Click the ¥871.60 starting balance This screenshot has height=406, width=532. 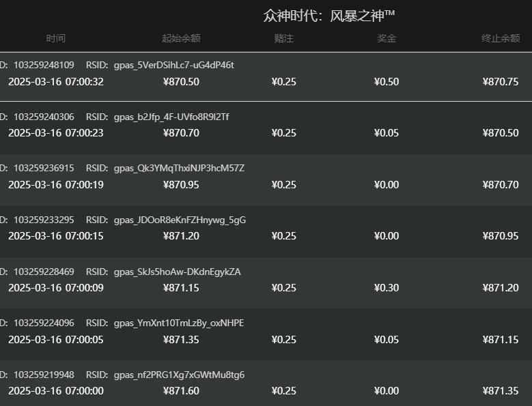pos(181,391)
